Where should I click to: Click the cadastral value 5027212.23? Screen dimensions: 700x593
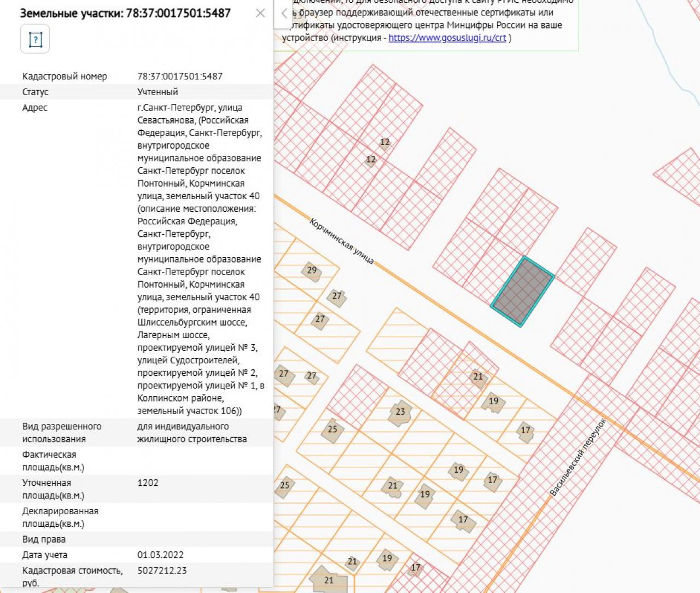[x=162, y=571]
